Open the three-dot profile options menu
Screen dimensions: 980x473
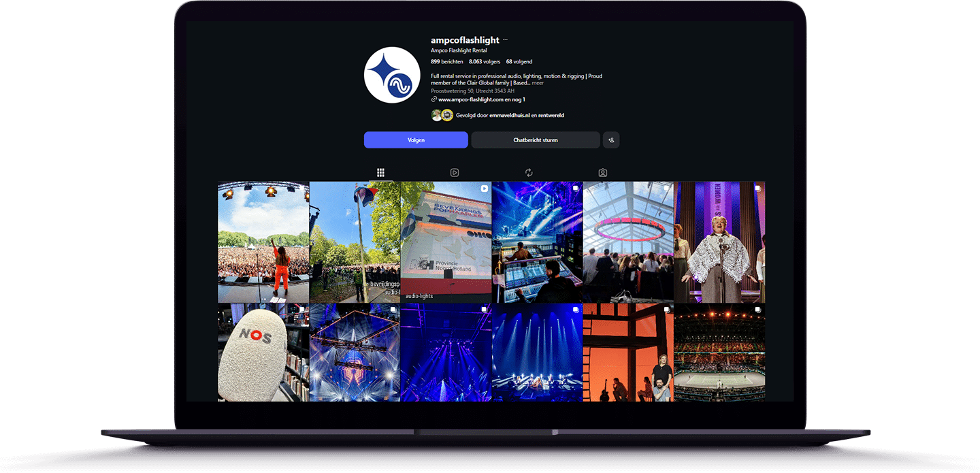coord(505,40)
